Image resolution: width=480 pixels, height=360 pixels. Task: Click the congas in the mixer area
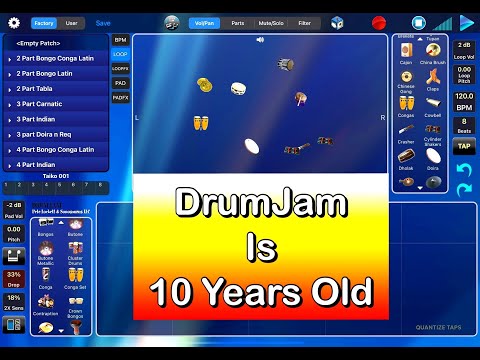(x=201, y=122)
